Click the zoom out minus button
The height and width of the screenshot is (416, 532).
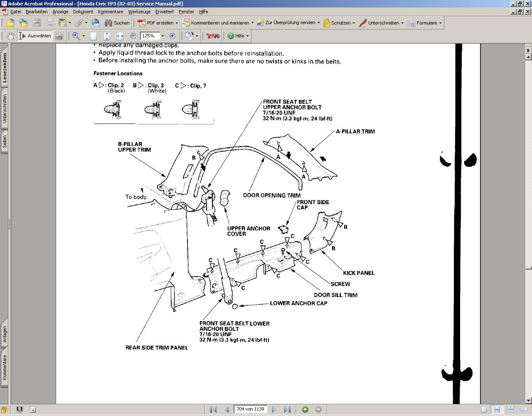(133, 36)
